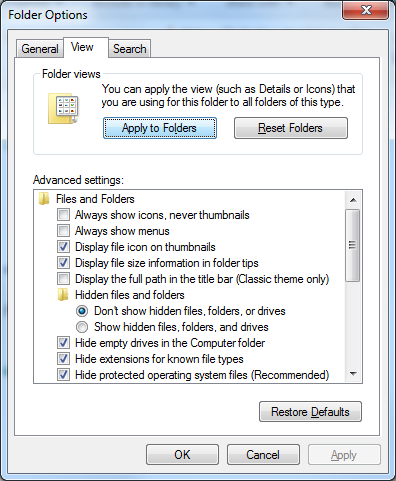Viewport: 396px width, 481px height.
Task: Click Restore Defaults
Action: [310, 412]
